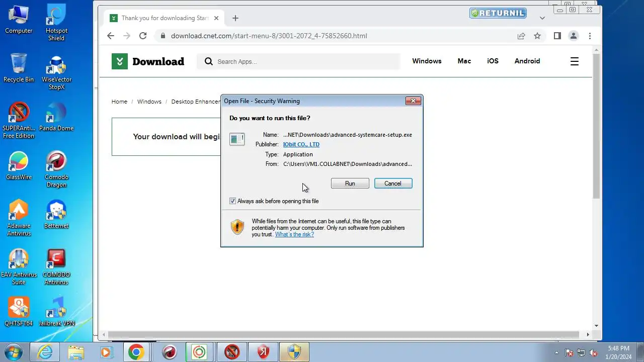
Task: Open Chrome side panel icon
Action: (x=557, y=36)
